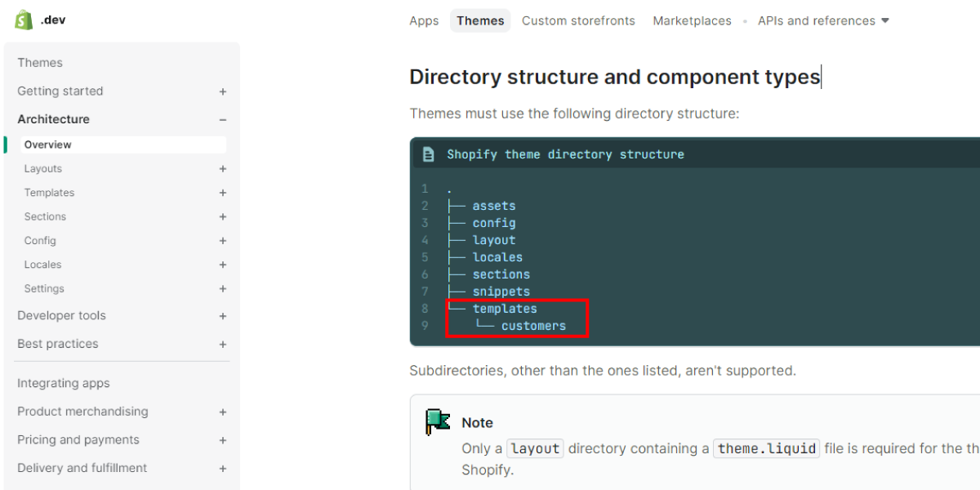Expand the Templates submenu plus icon

point(223,193)
